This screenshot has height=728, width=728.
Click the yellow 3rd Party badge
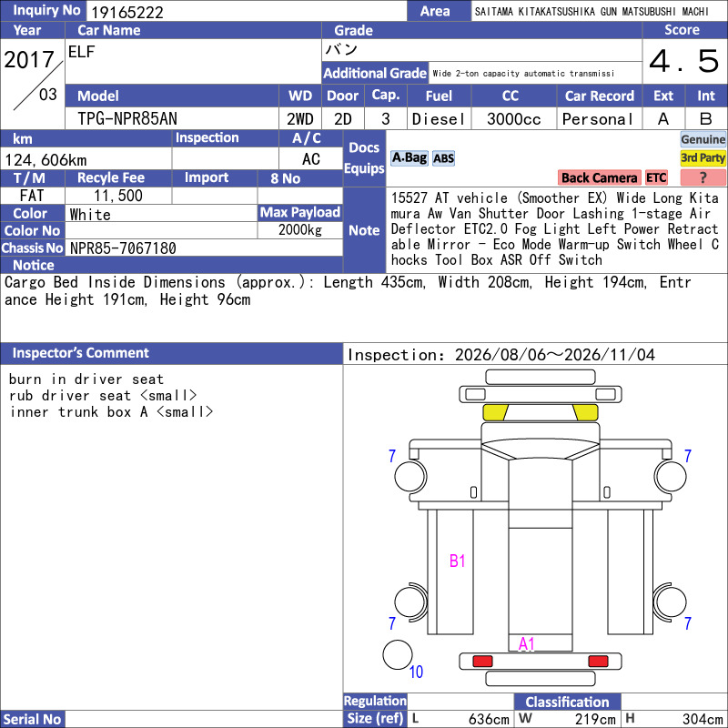point(703,157)
